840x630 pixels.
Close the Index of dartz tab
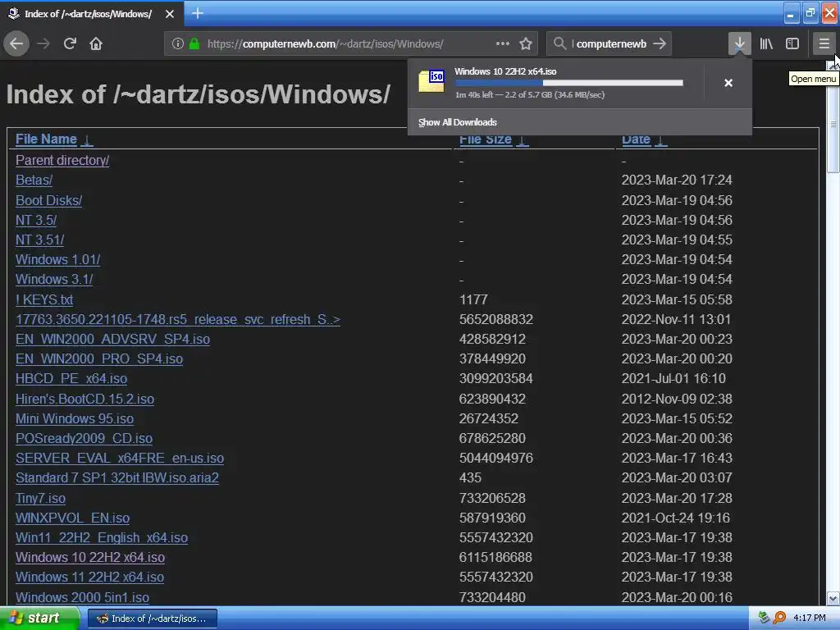[x=170, y=14]
